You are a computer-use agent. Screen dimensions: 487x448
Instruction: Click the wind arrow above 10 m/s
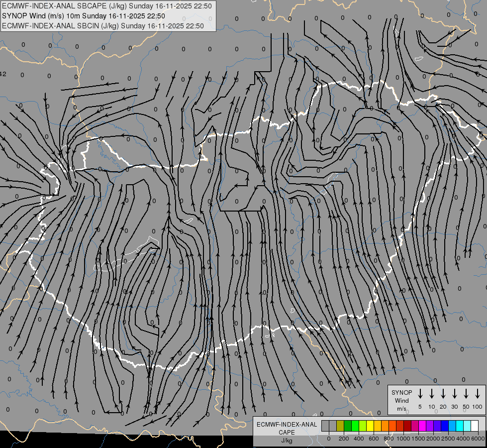[431, 393]
